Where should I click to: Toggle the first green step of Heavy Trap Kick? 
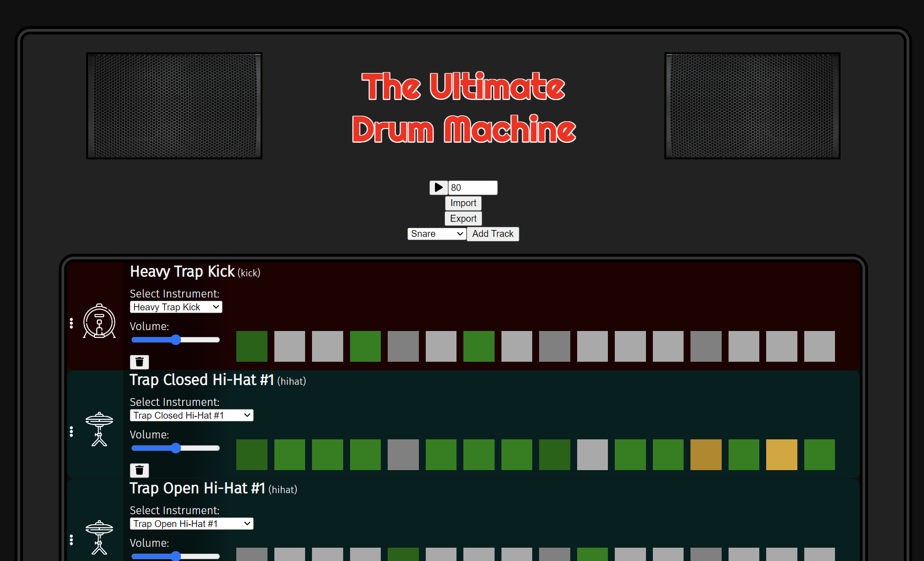pos(251,346)
